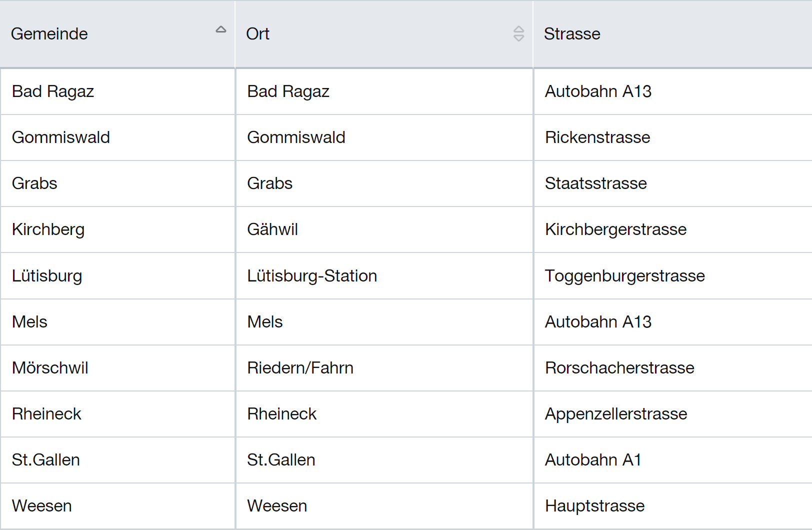Click the ascending sort arrow beside Gemeinde
The image size is (812, 530).
[x=220, y=30]
